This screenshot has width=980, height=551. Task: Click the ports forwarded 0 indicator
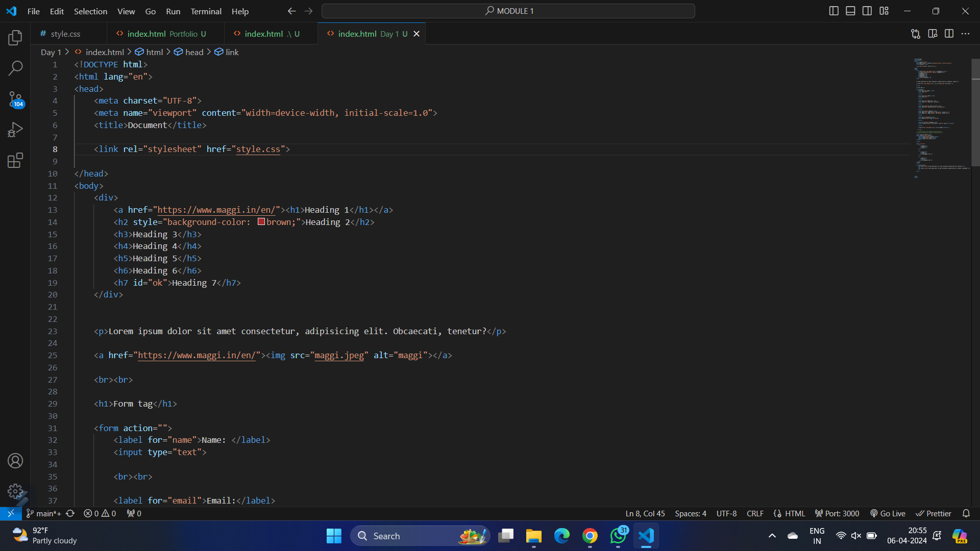[x=134, y=513]
